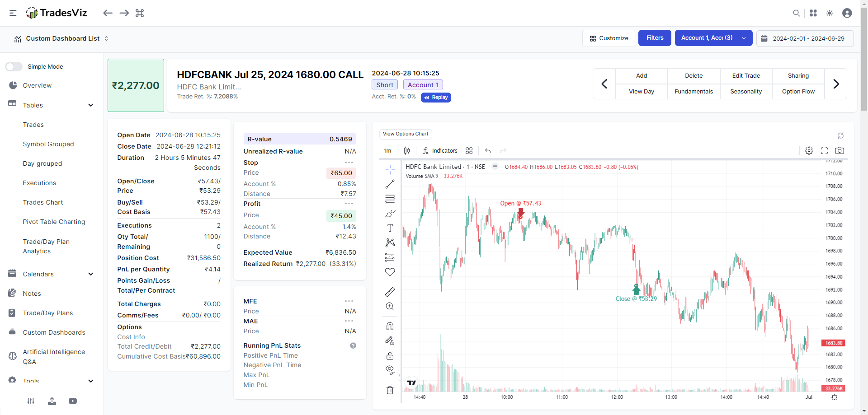Click Edit Trade button
The width and height of the screenshot is (868, 415).
746,76
